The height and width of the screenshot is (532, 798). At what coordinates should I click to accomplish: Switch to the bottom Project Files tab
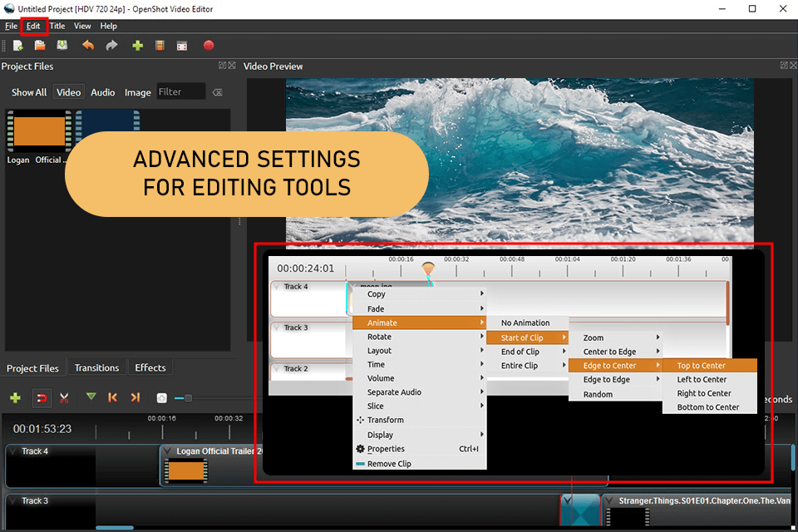[32, 368]
